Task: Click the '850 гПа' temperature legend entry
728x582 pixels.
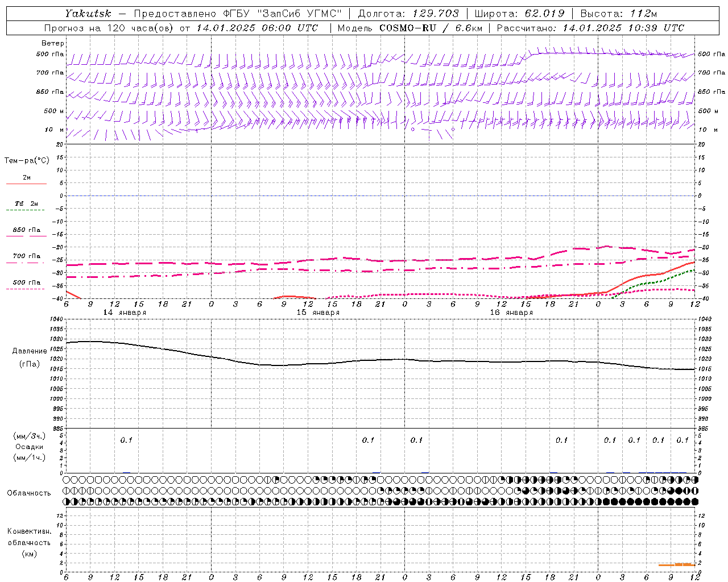Action: (27, 230)
